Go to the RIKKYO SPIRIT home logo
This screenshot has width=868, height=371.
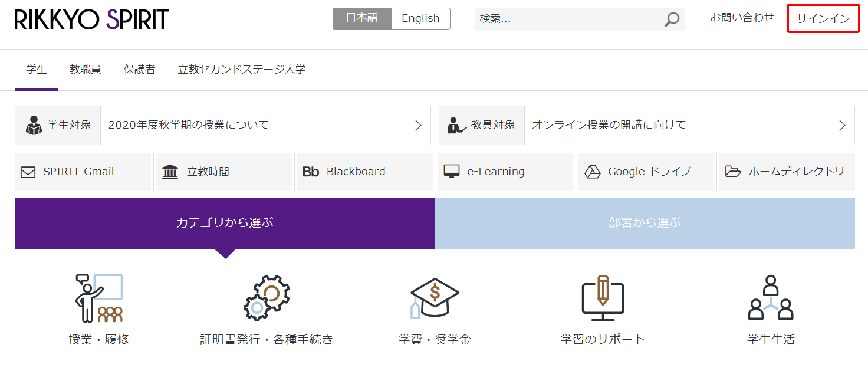click(x=91, y=19)
